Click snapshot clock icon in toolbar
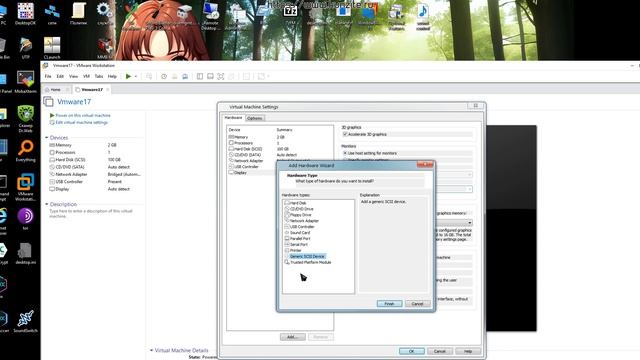Viewport: 640px width, 360px height. (x=164, y=76)
